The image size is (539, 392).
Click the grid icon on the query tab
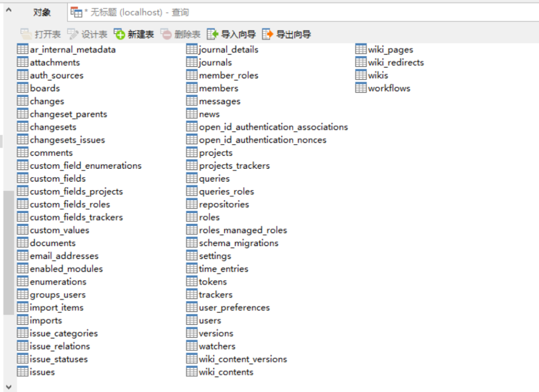tap(77, 12)
